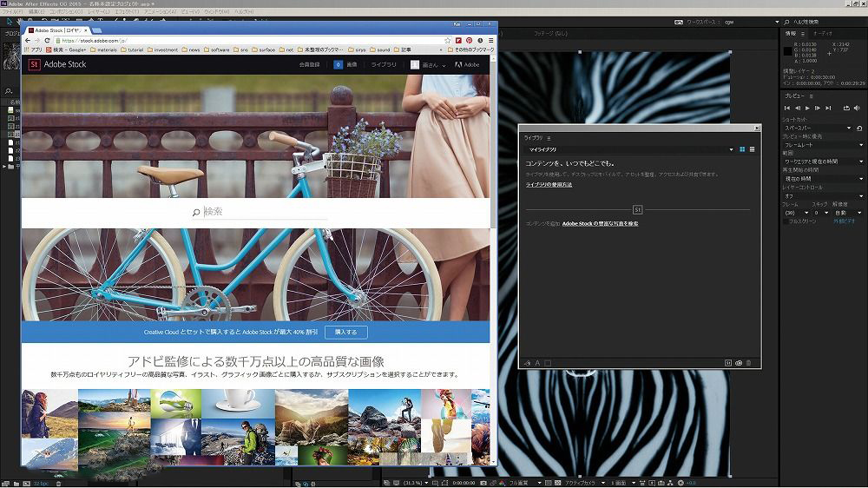Toggle full screen checkbox in Preview panel
The height and width of the screenshot is (488, 868).
pos(786,221)
